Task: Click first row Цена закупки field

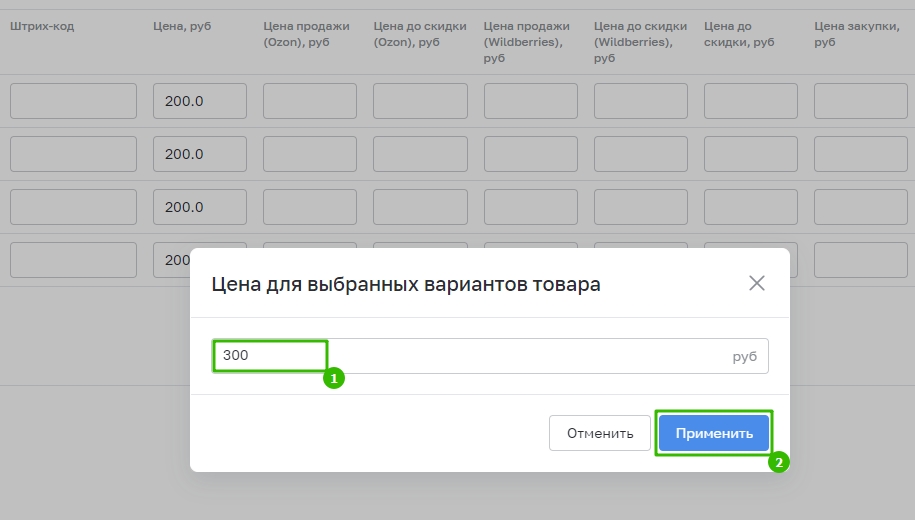Action: [x=861, y=101]
